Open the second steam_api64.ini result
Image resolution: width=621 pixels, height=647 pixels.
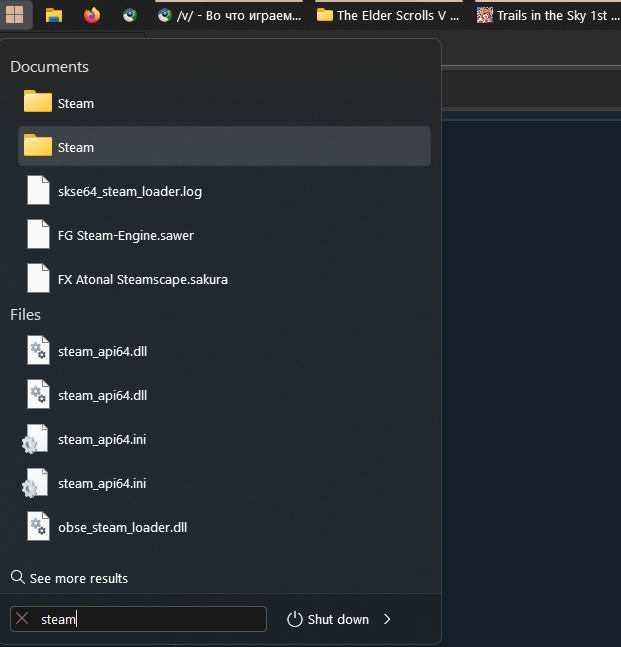click(x=224, y=483)
